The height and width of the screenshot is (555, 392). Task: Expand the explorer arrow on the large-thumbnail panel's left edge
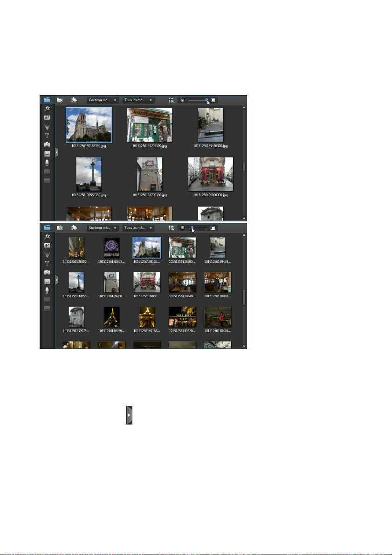pos(57,152)
